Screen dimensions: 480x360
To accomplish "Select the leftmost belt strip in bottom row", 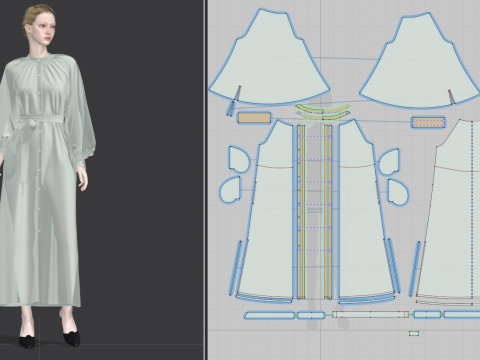I will point(269,315).
